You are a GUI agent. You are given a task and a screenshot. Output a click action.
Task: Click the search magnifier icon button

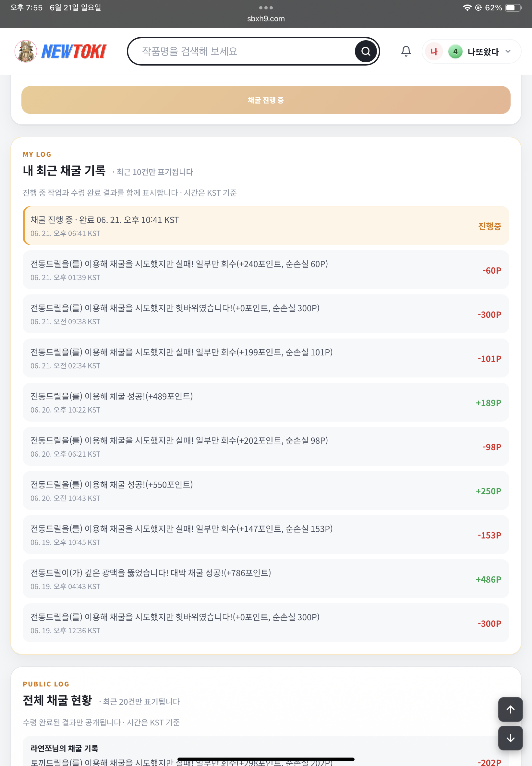point(366,51)
